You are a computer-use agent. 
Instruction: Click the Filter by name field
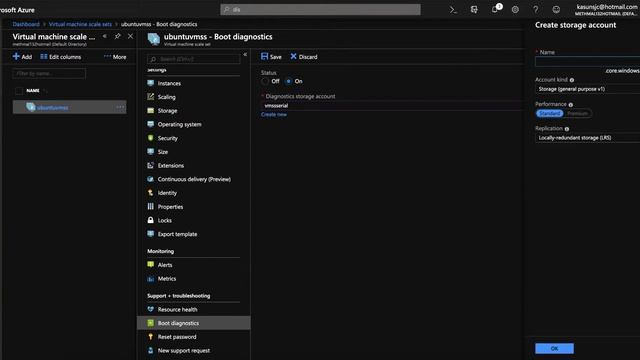[x=49, y=73]
